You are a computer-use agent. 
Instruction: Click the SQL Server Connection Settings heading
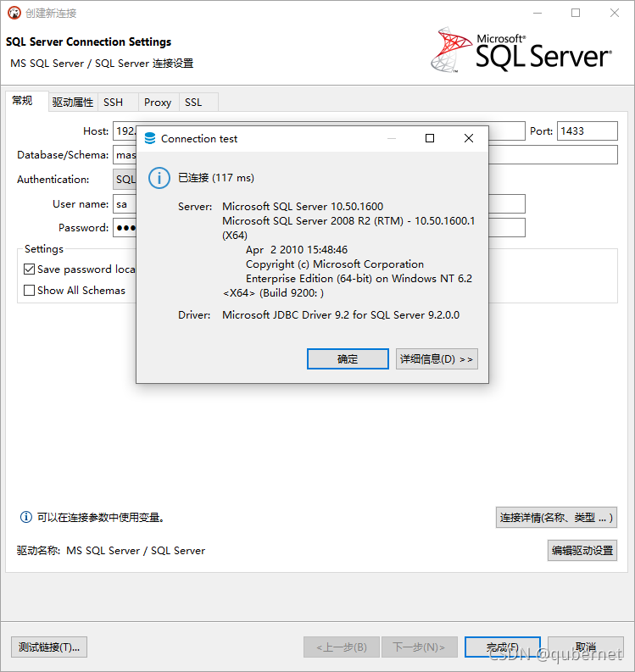(88, 42)
